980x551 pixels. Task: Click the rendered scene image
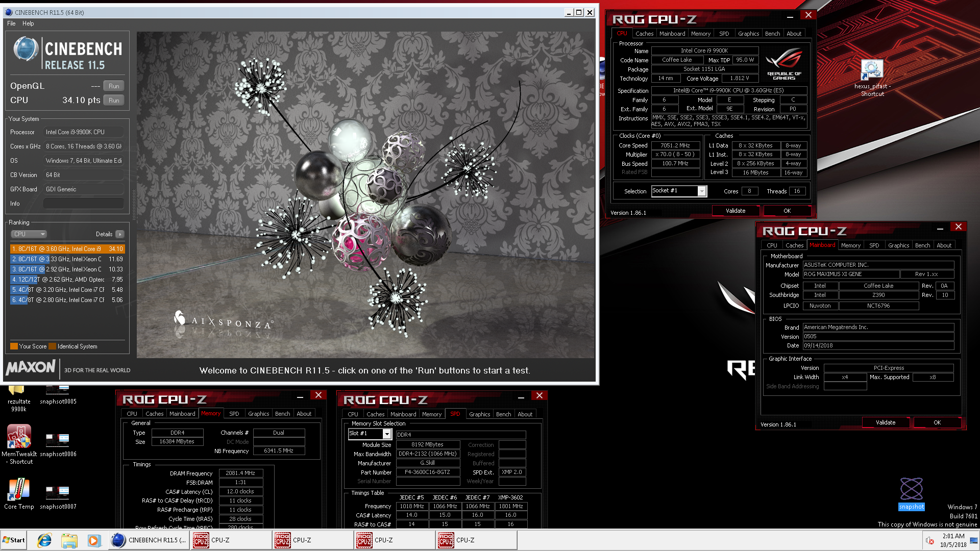(365, 195)
